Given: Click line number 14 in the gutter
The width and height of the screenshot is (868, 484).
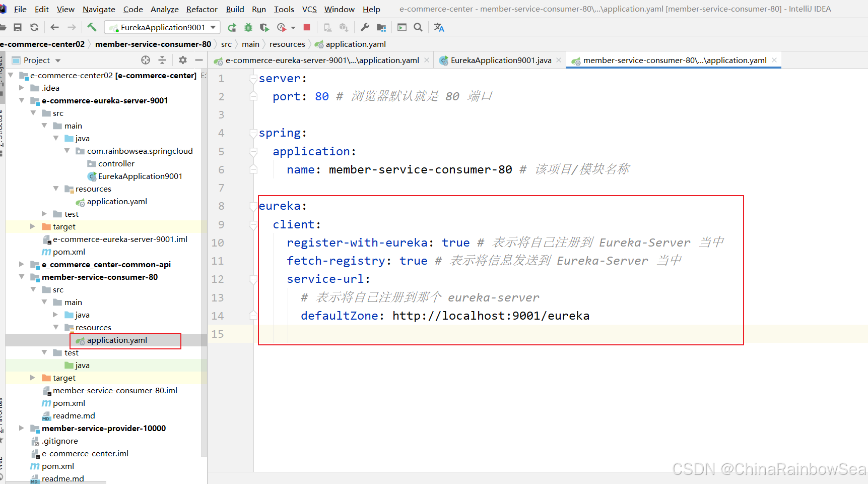Looking at the screenshot, I should coord(218,316).
